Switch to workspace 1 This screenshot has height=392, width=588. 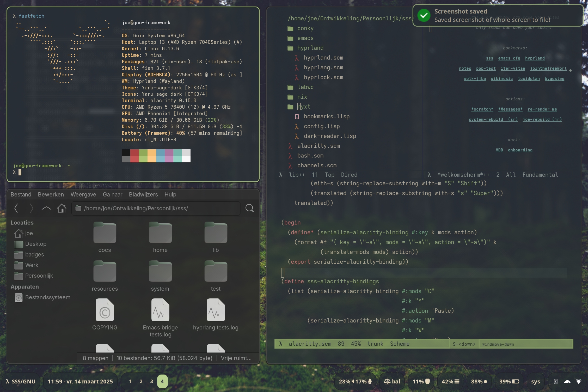click(x=130, y=382)
